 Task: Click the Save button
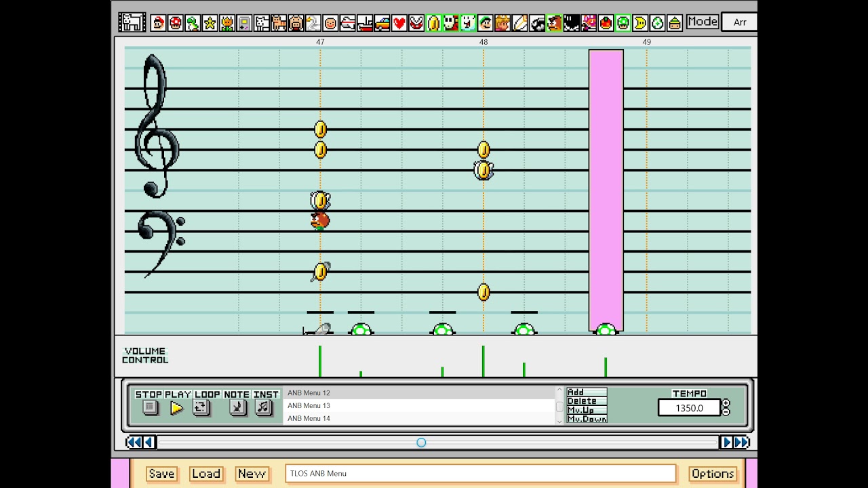(161, 474)
